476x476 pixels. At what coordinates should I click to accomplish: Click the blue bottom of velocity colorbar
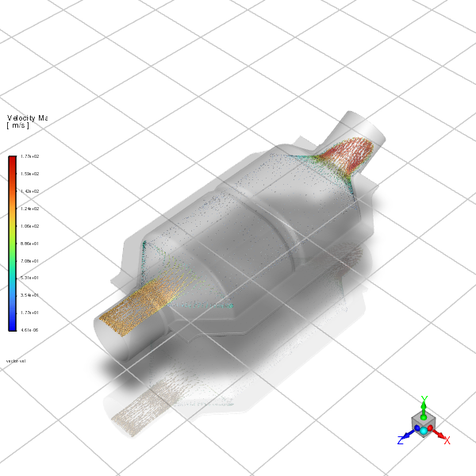pos(12,325)
